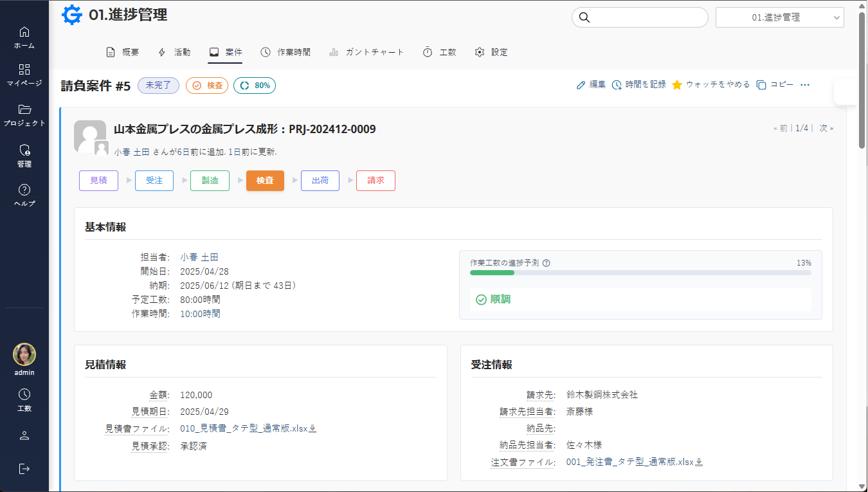Expand the 01.進捗管理 project dropdown
The image size is (868, 492).
click(779, 18)
